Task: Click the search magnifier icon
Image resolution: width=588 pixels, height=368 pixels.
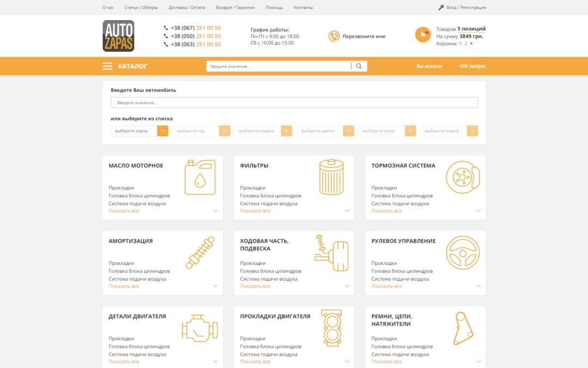Action: click(x=359, y=66)
